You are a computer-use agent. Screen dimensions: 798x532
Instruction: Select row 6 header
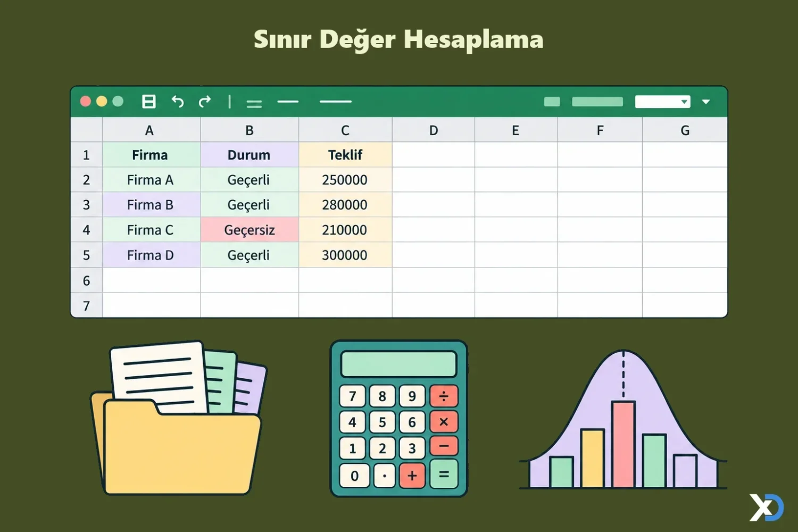tap(86, 280)
